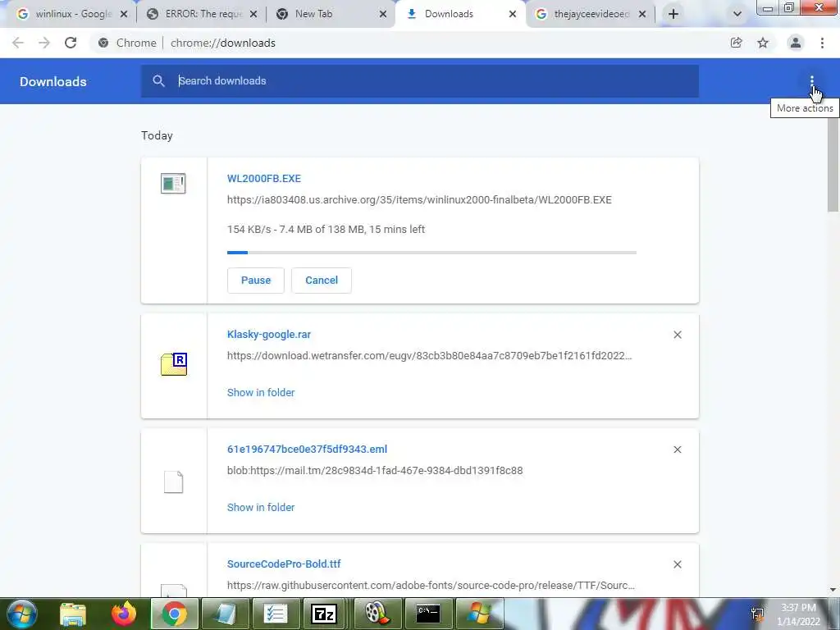Open Windows Explorer from the taskbar
This screenshot has height=630, width=840.
coord(73,614)
